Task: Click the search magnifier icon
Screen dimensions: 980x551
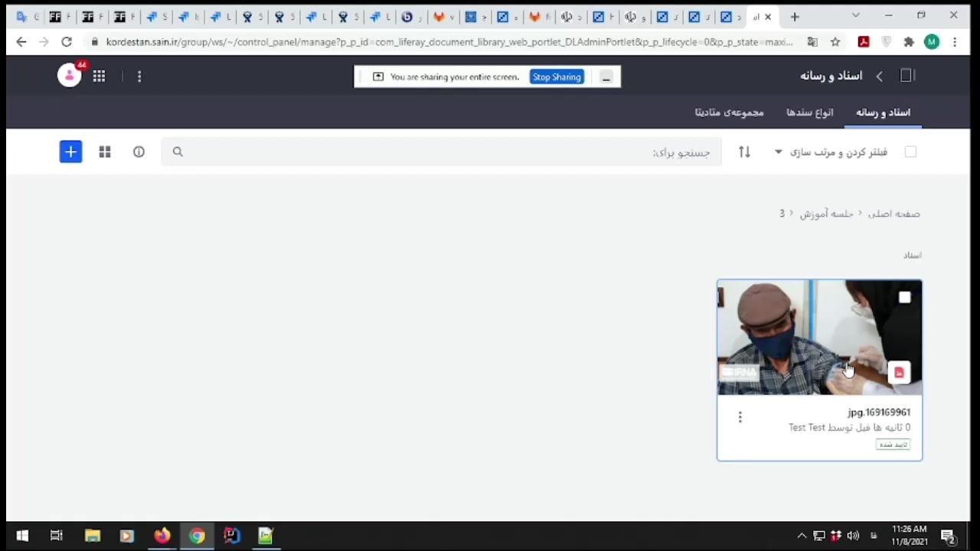Action: [x=178, y=152]
